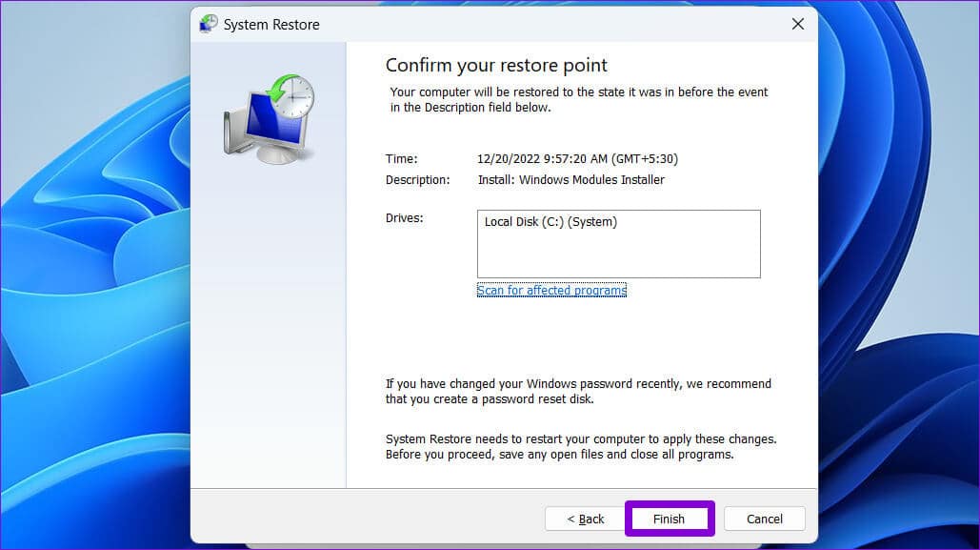Select Local Disk (C:) (System) in drives list
The width and height of the screenshot is (980, 550).
[550, 221]
